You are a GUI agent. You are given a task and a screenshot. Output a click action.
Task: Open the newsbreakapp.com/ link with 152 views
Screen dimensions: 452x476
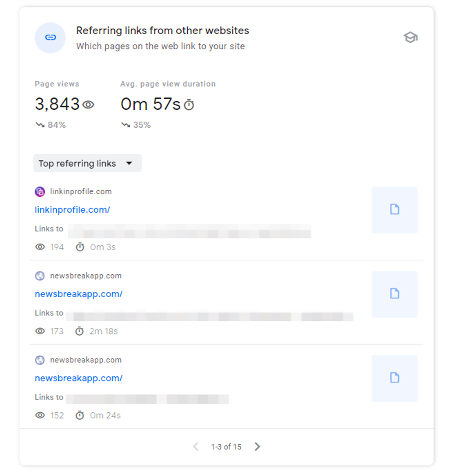click(x=78, y=378)
